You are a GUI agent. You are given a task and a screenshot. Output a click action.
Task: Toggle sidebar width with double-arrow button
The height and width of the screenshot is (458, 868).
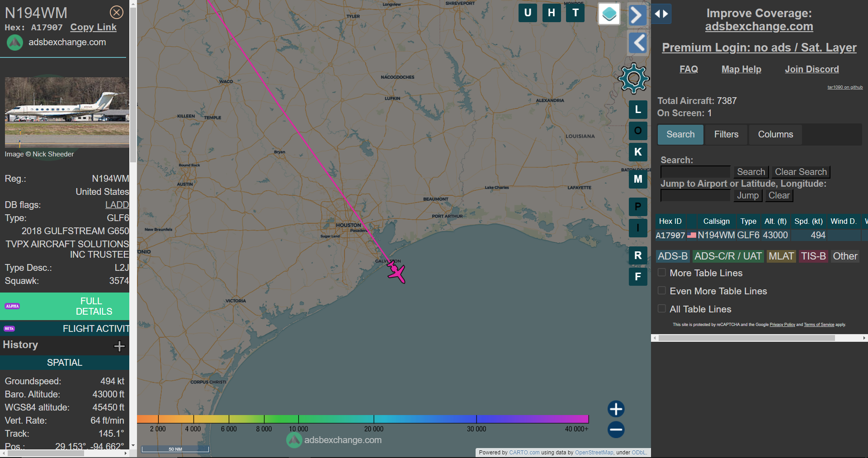661,14
